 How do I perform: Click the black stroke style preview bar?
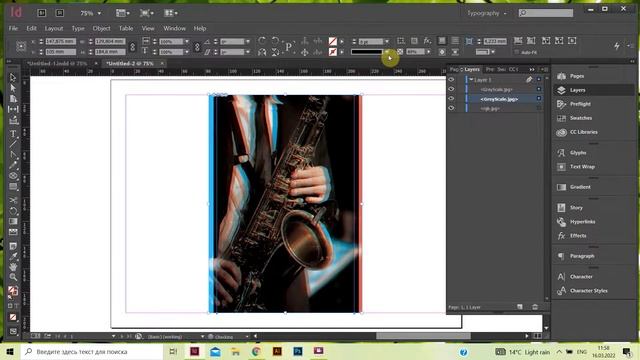click(367, 52)
